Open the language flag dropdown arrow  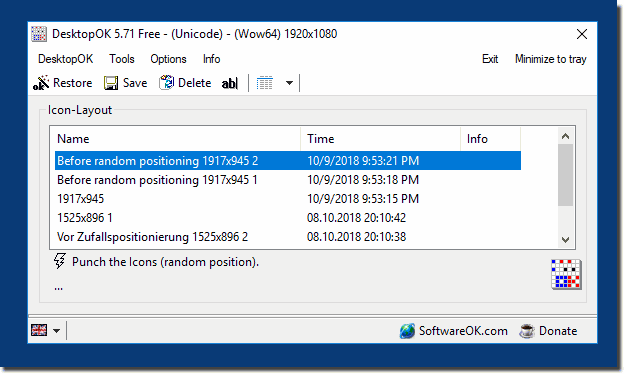[57, 331]
